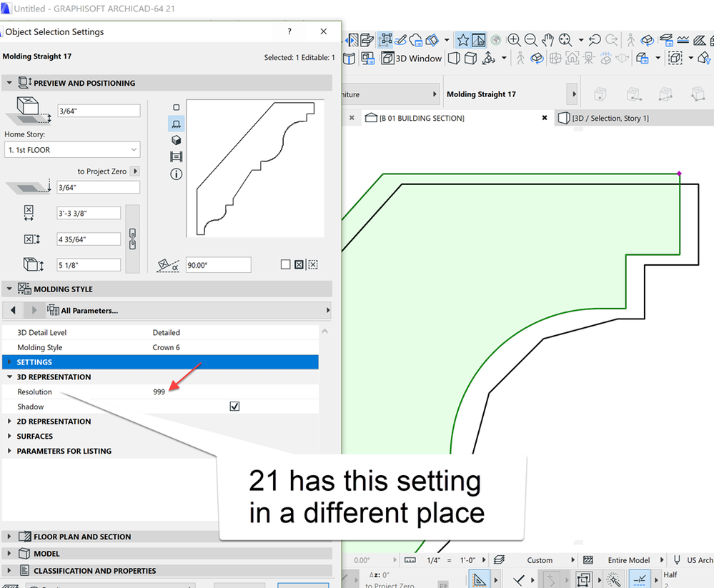714x588 pixels.
Task: Click the marquee 3D cutaway icon
Action: 675,59
